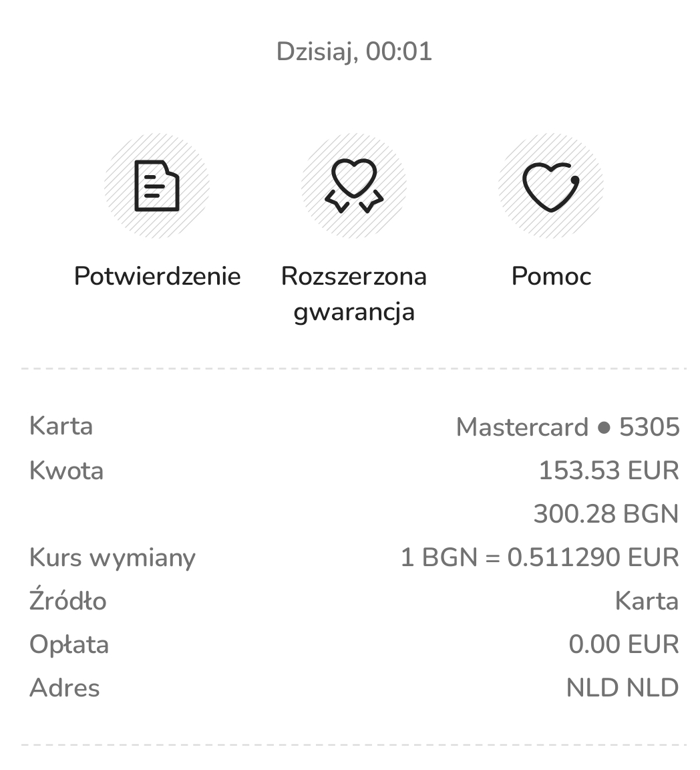Select the Rozszerzona gwarancja label
The width and height of the screenshot is (700, 770).
tap(354, 293)
